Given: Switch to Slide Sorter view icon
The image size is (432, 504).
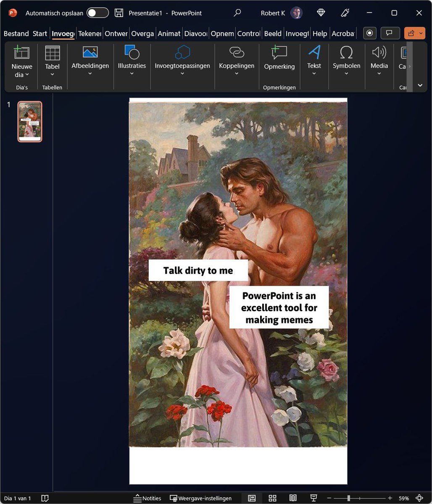Looking at the screenshot, I should (272, 498).
